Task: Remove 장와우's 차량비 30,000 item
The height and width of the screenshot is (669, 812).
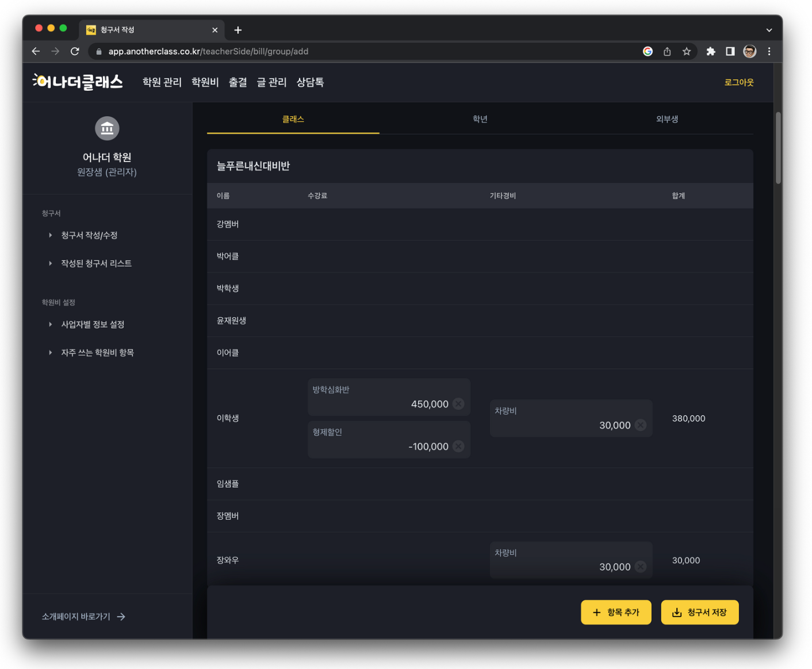Action: pyautogui.click(x=641, y=567)
